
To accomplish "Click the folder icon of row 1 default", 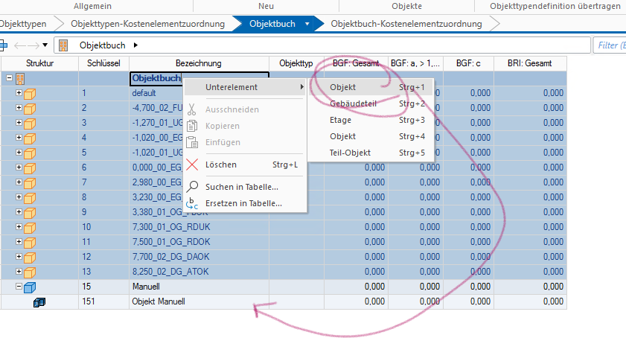I will [30, 93].
